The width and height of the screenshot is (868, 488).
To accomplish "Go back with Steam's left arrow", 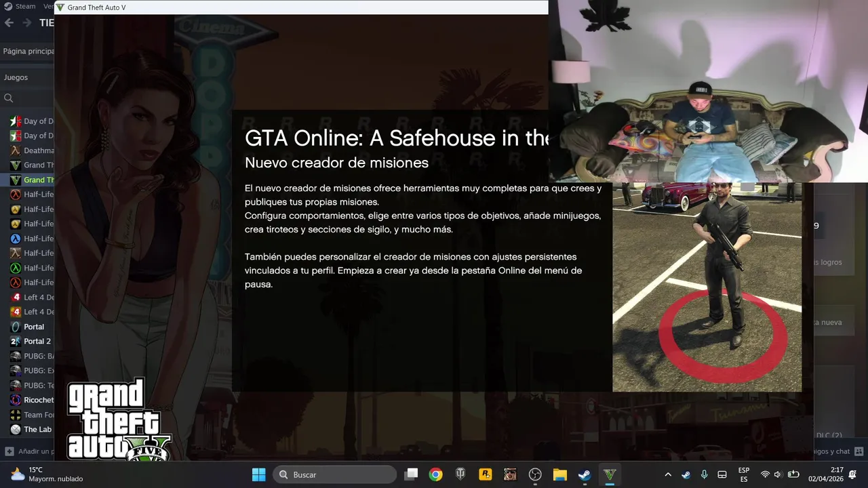I will pyautogui.click(x=9, y=22).
